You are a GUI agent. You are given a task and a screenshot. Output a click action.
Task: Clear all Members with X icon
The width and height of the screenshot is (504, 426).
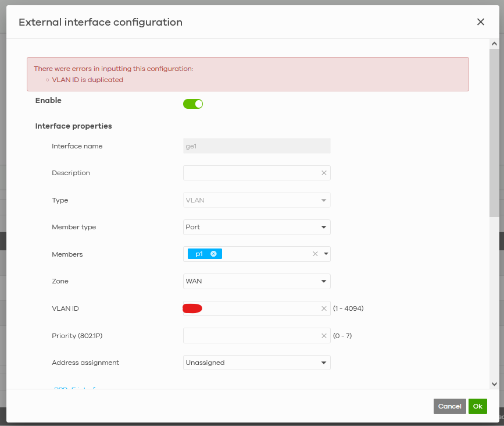(x=315, y=254)
